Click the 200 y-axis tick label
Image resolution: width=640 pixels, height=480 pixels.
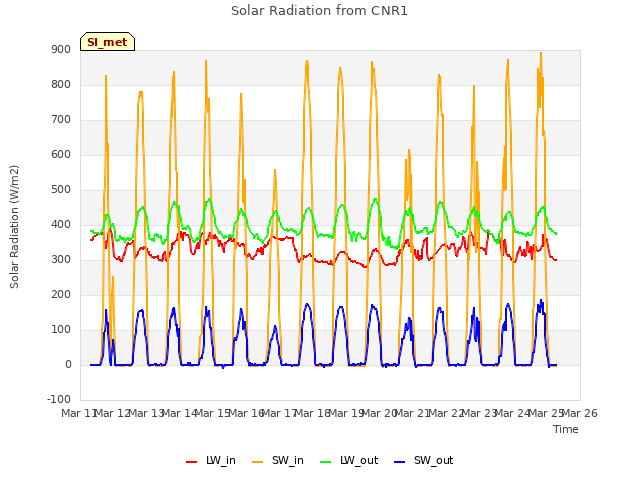click(61, 295)
